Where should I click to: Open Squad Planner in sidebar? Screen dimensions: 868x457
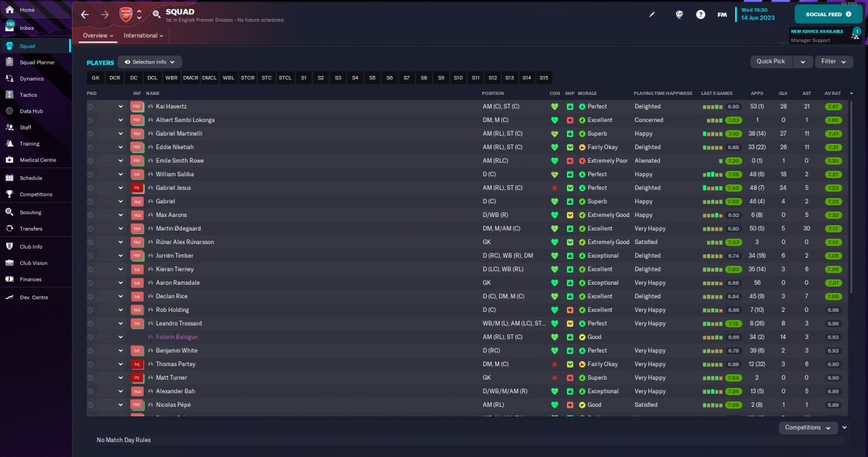click(x=37, y=62)
